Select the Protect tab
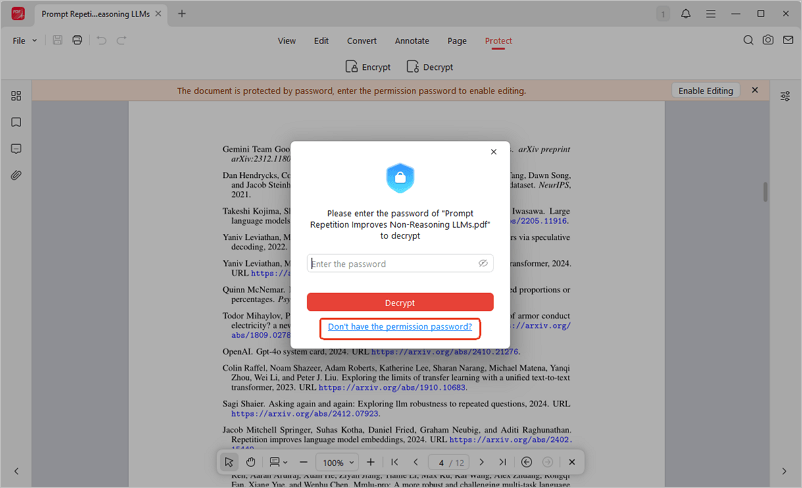 pos(498,40)
